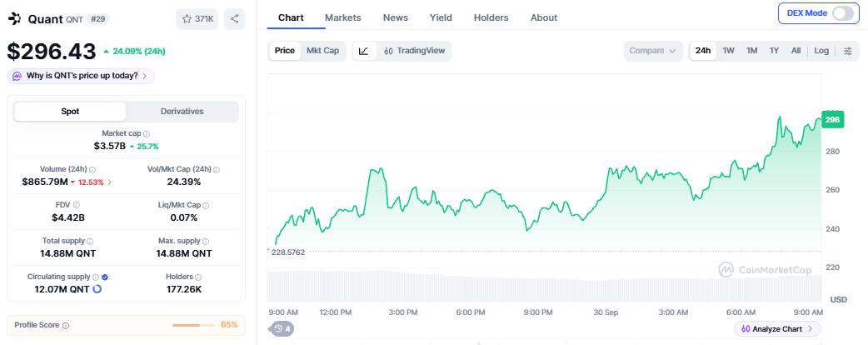Select the 1W time range
This screenshot has width=868, height=345.
729,51
